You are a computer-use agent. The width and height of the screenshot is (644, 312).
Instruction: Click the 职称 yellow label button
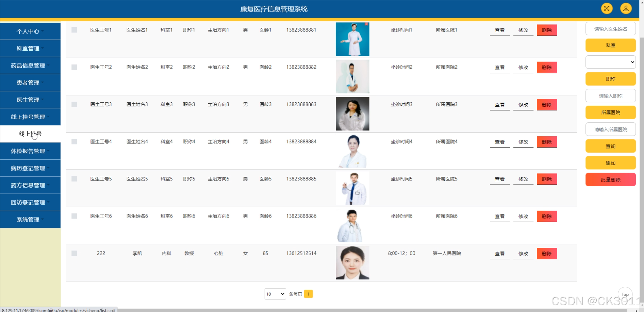(611, 79)
